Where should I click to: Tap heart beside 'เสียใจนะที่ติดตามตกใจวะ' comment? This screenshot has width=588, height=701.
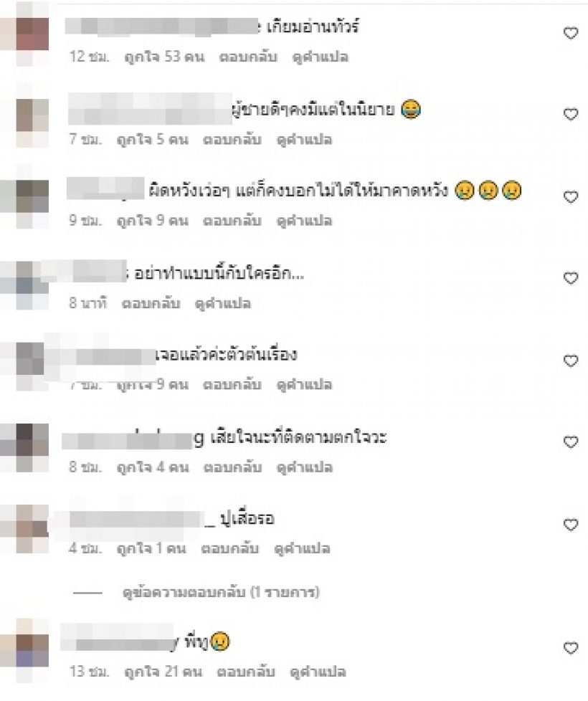pyautogui.click(x=571, y=442)
